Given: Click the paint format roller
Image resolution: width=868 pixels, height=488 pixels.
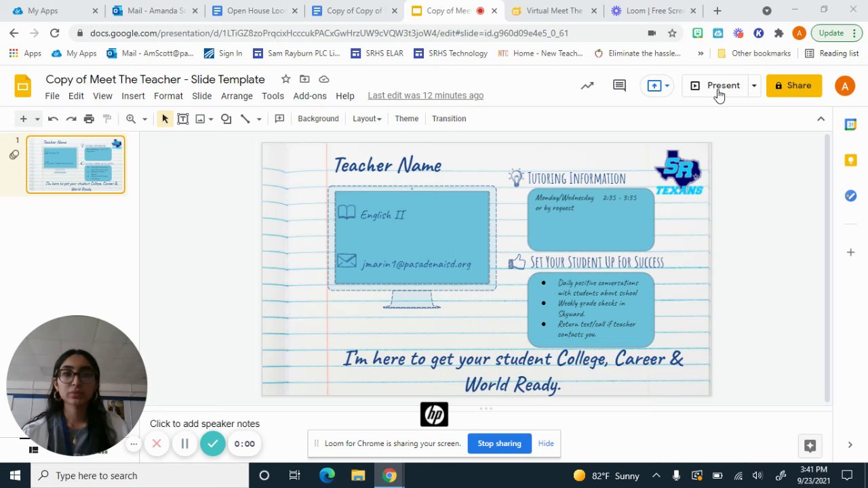Looking at the screenshot, I should 106,119.
